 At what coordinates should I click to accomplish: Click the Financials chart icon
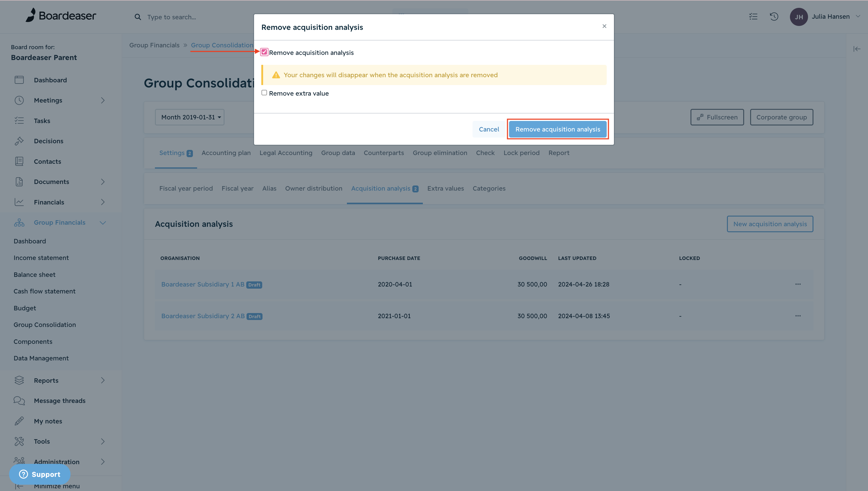click(19, 202)
